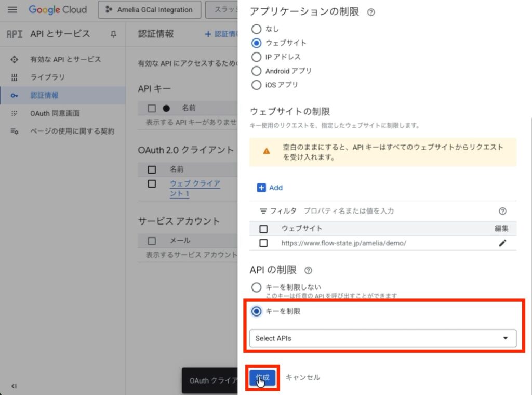Check the box for flow-state.jp website row
Viewport: 532px width, 395px height.
pos(263,243)
